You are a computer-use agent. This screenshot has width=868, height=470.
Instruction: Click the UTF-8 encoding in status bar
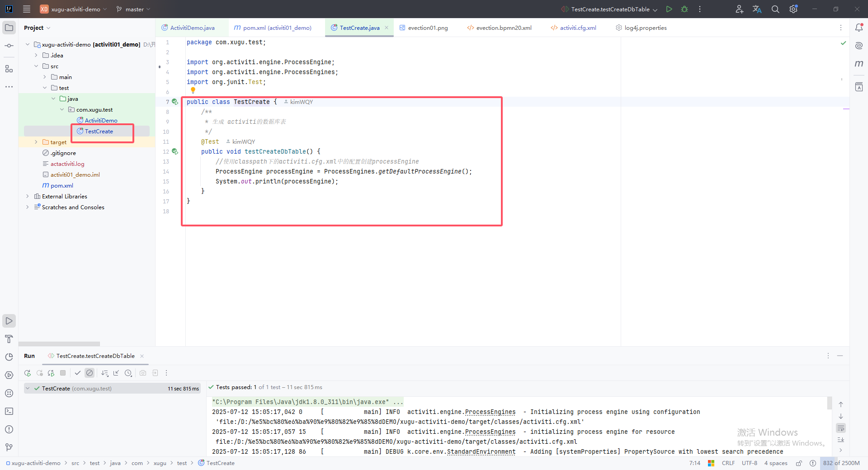click(x=749, y=463)
